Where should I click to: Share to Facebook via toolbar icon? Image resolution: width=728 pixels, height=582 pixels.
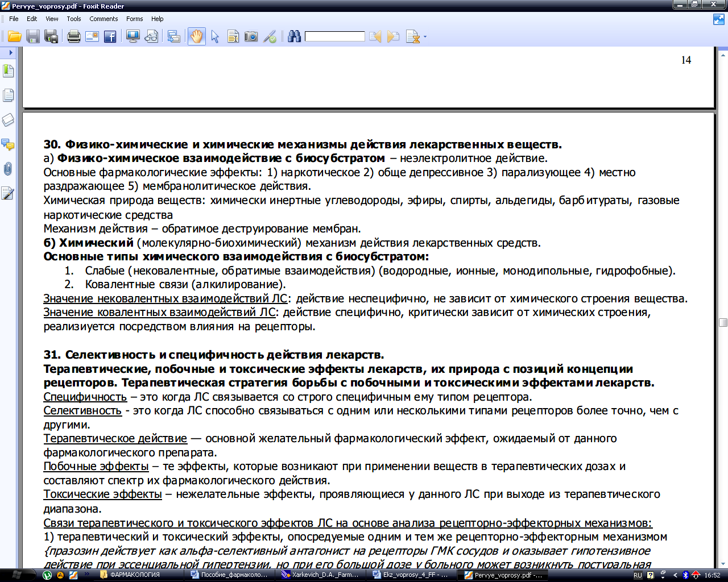coord(110,37)
